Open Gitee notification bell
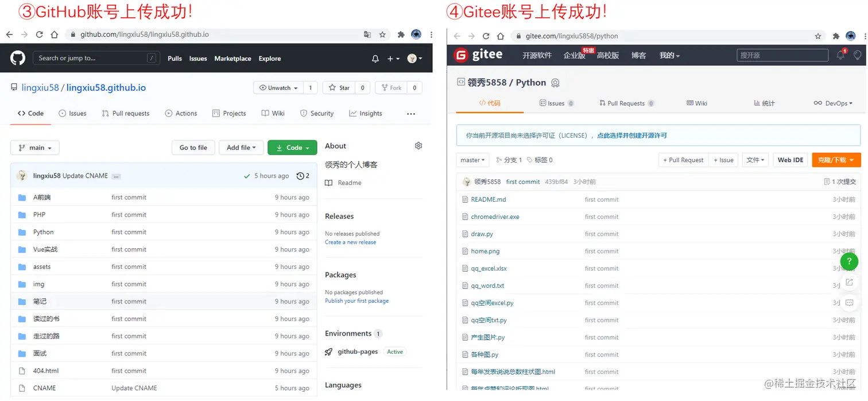Viewport: 868px width, 401px height. point(840,55)
